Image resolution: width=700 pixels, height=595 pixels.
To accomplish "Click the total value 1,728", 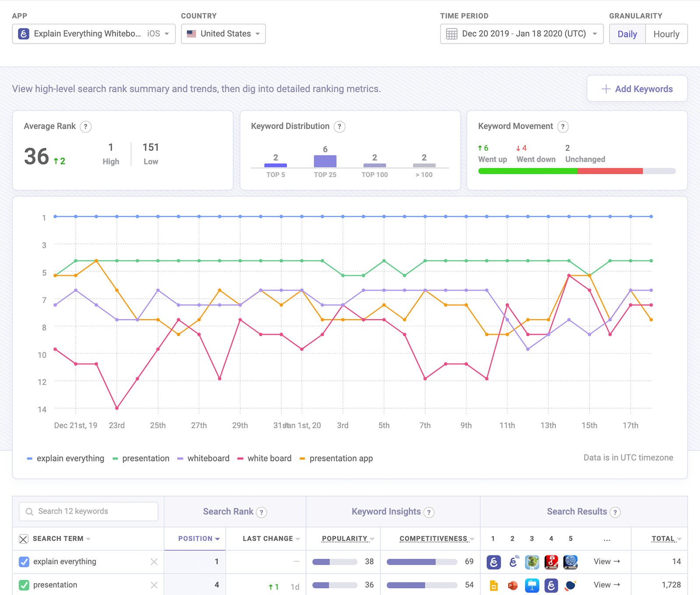I will tap(671, 585).
